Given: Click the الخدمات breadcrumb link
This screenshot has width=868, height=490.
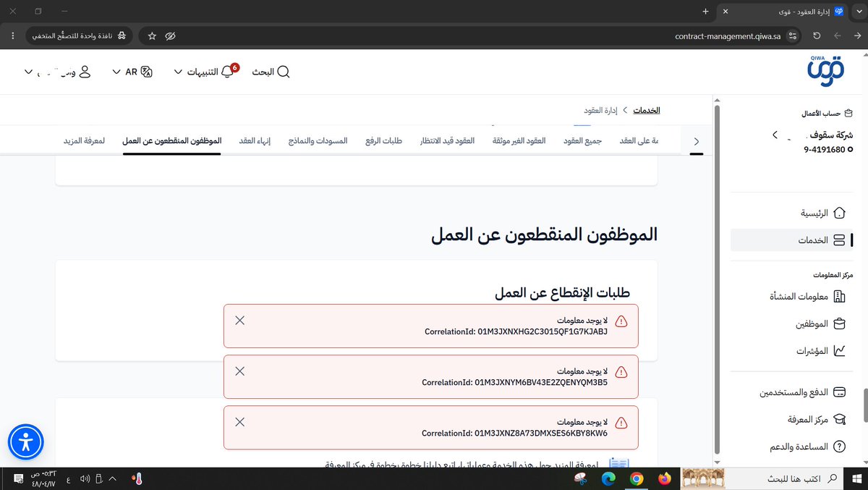Looking at the screenshot, I should click(x=647, y=110).
